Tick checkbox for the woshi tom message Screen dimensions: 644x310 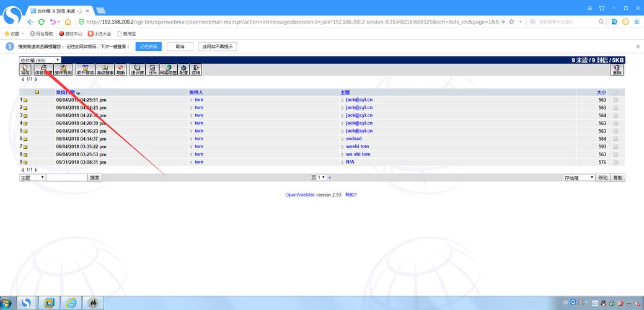click(x=615, y=146)
